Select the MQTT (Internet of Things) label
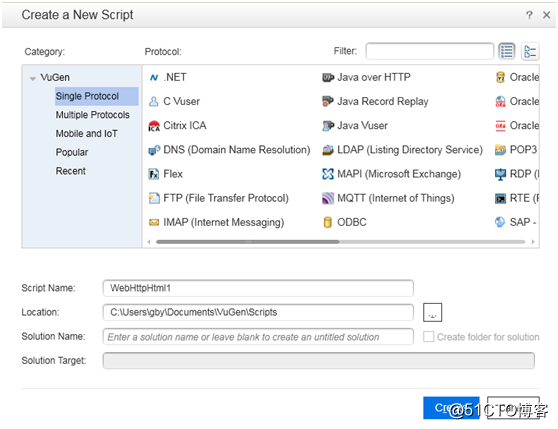Viewport: 558px width, 429px height. 396,198
